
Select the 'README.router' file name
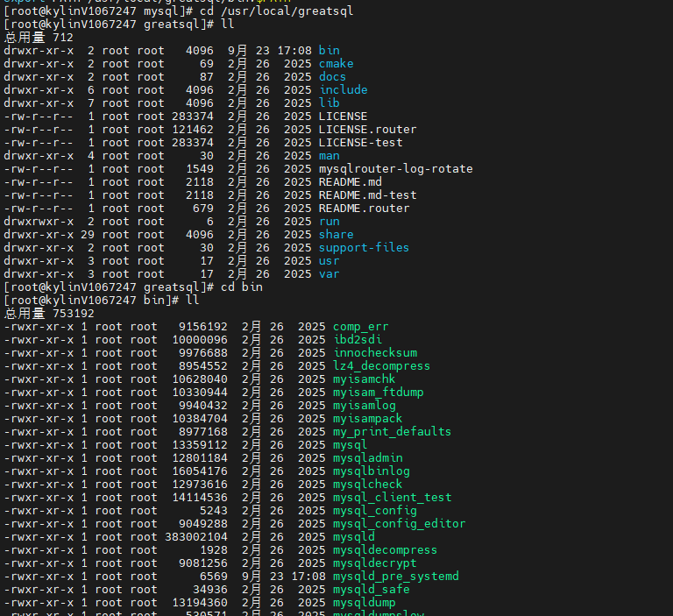[364, 209]
